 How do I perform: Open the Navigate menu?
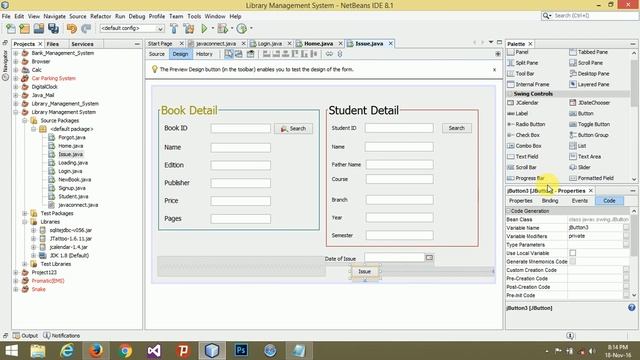tap(54, 16)
